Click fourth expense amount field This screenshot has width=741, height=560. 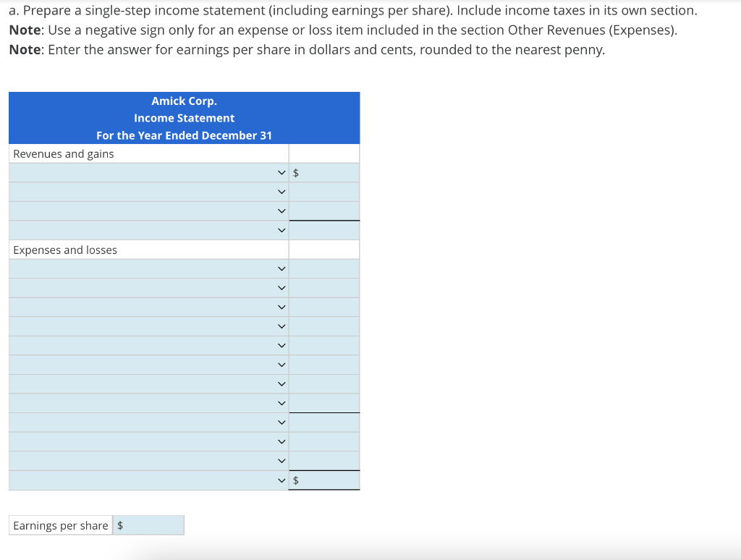(x=324, y=326)
